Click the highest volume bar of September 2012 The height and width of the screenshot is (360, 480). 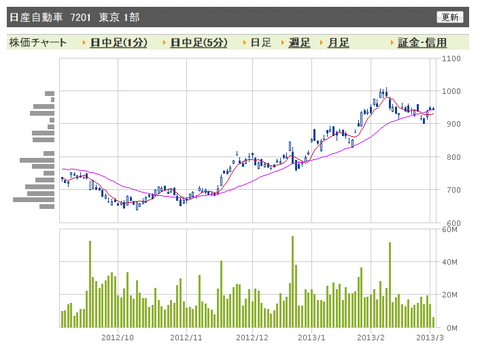pos(90,284)
